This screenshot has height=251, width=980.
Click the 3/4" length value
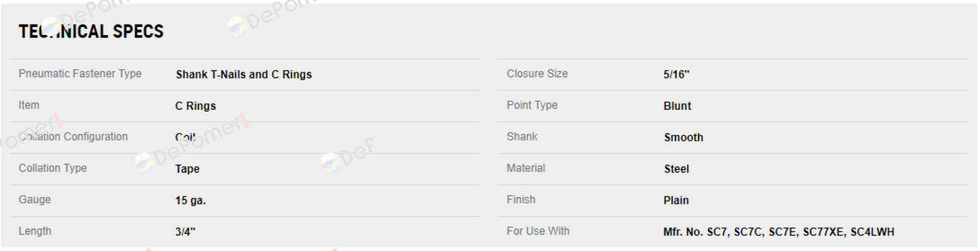pos(185,232)
